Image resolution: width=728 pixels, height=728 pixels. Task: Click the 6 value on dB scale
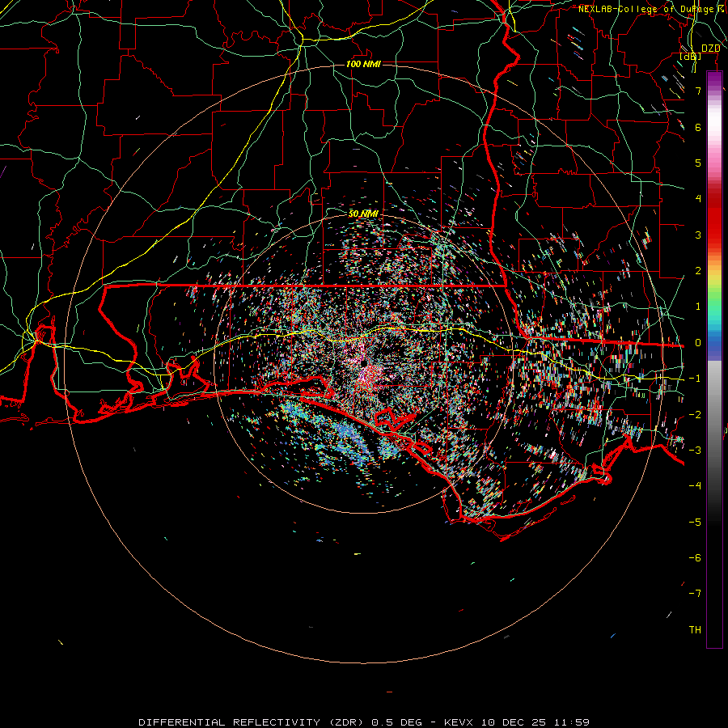pos(698,127)
